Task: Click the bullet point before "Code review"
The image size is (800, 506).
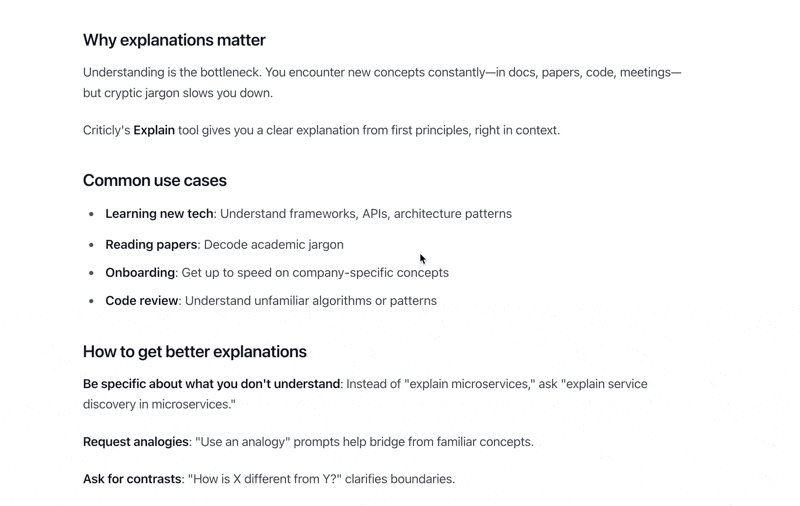Action: pos(92,300)
